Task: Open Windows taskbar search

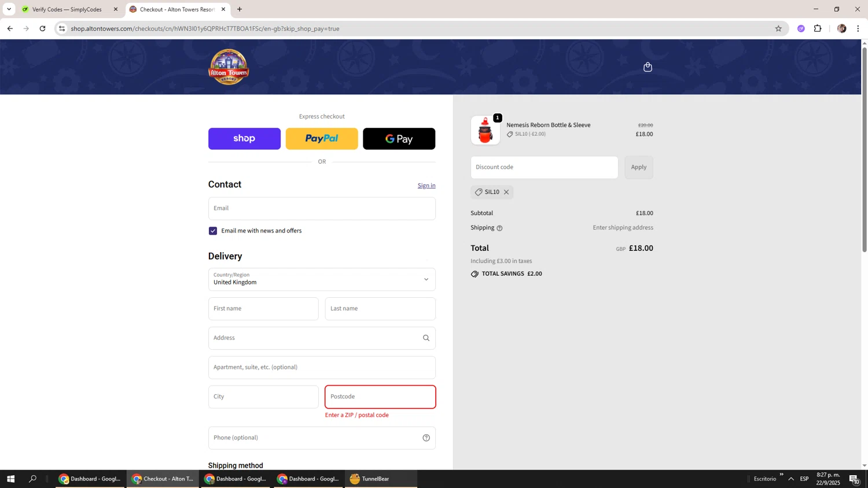Action: tap(32, 479)
